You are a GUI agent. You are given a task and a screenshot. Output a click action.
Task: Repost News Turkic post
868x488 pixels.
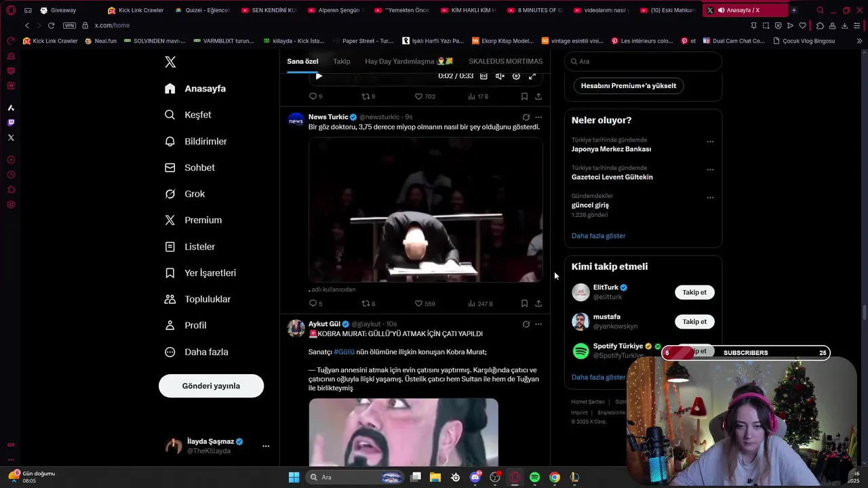tap(368, 304)
